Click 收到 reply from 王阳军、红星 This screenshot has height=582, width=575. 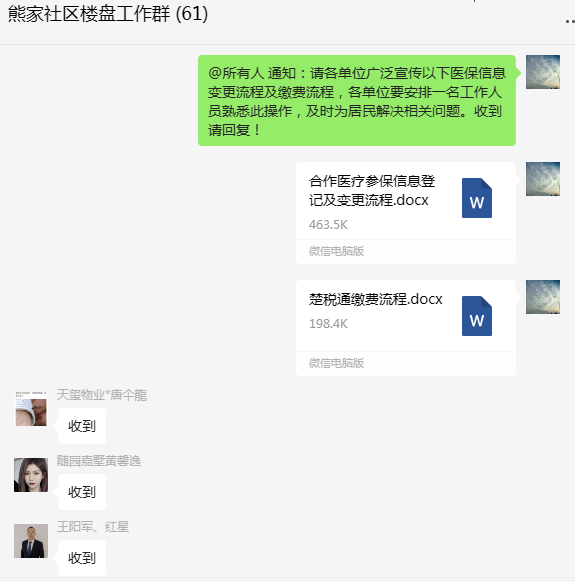(82, 558)
